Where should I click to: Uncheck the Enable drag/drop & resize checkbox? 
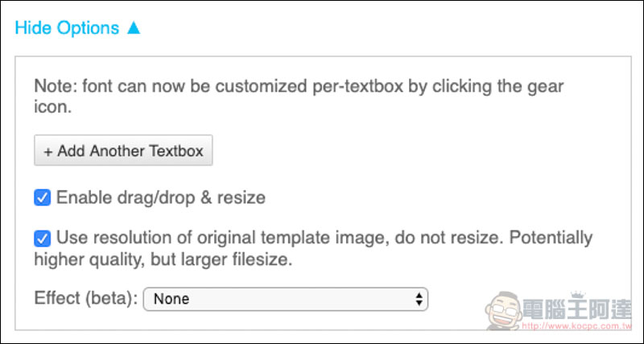click(43, 197)
